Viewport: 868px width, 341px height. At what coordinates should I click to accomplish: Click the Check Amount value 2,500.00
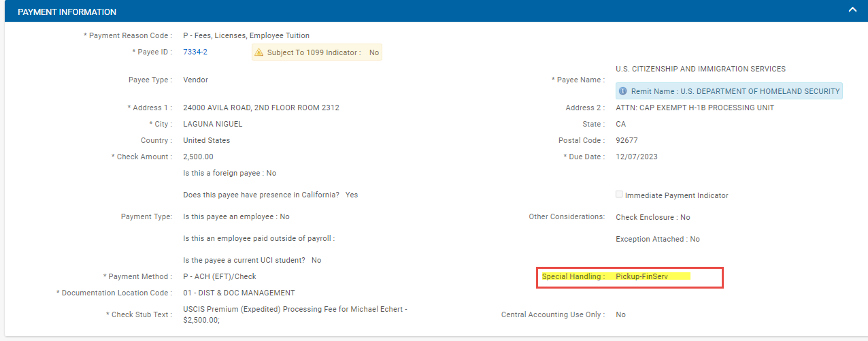coord(198,157)
